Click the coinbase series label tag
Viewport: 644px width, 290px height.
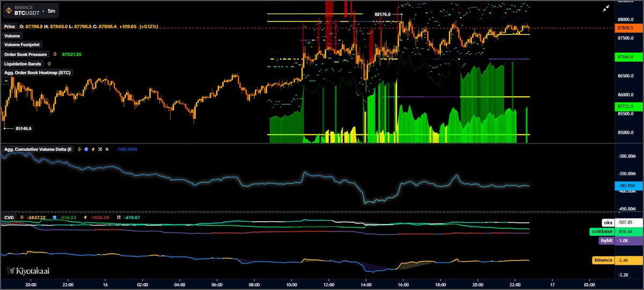(x=602, y=231)
